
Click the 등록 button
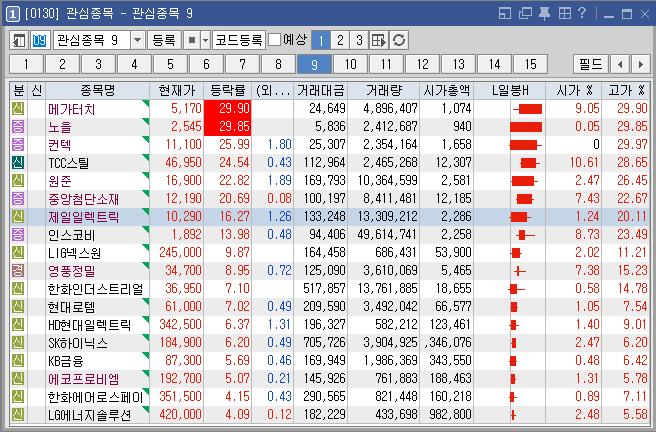[x=164, y=41]
